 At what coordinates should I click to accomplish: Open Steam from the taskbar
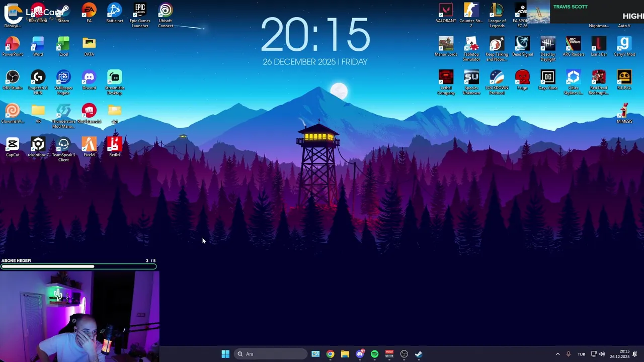[x=419, y=354]
